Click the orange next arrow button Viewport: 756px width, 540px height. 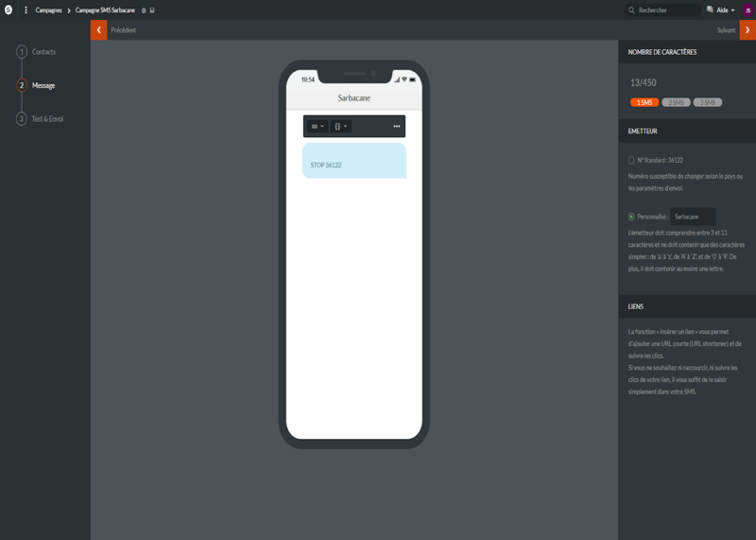747,30
